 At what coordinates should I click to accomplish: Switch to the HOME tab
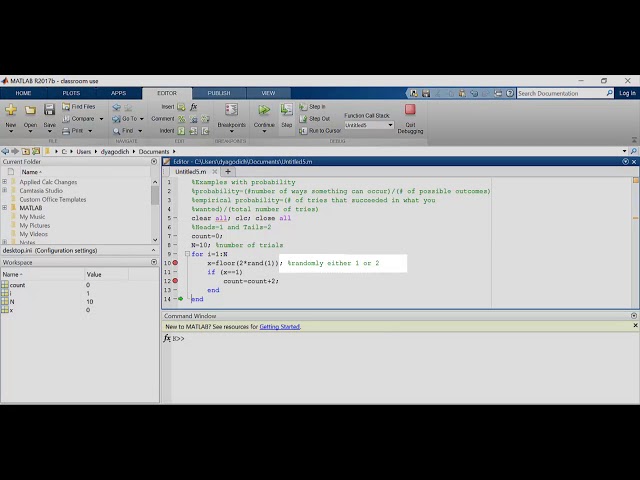click(23, 93)
